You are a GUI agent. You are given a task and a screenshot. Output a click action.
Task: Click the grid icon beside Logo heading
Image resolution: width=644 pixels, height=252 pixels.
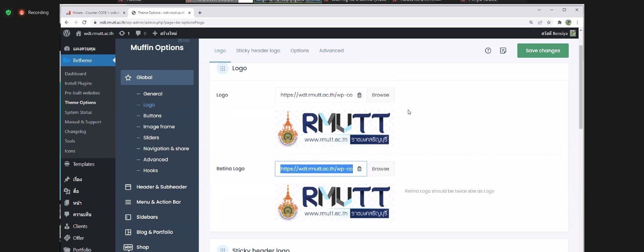click(x=223, y=68)
